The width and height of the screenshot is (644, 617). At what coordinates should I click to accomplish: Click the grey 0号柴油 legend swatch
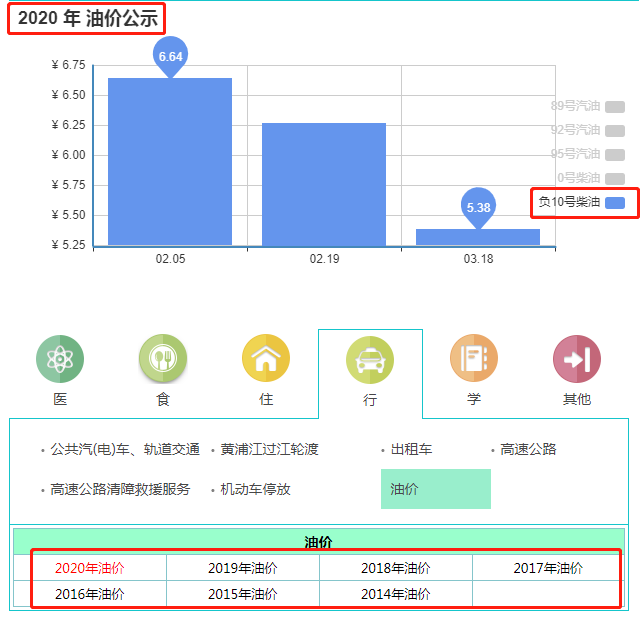click(x=615, y=179)
